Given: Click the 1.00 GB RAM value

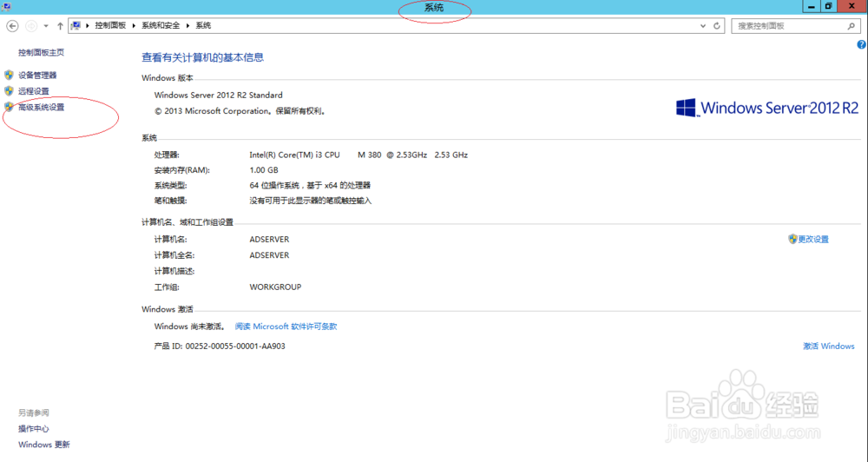Looking at the screenshot, I should pyautogui.click(x=264, y=170).
